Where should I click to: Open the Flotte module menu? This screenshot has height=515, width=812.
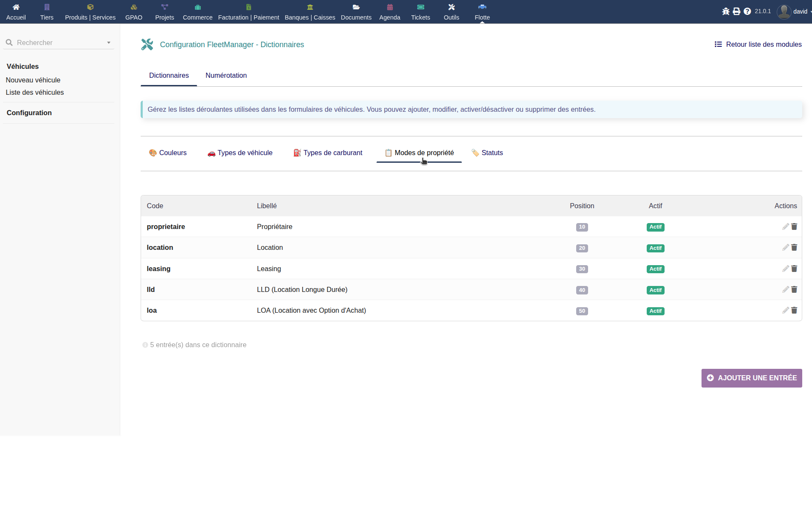pyautogui.click(x=482, y=11)
